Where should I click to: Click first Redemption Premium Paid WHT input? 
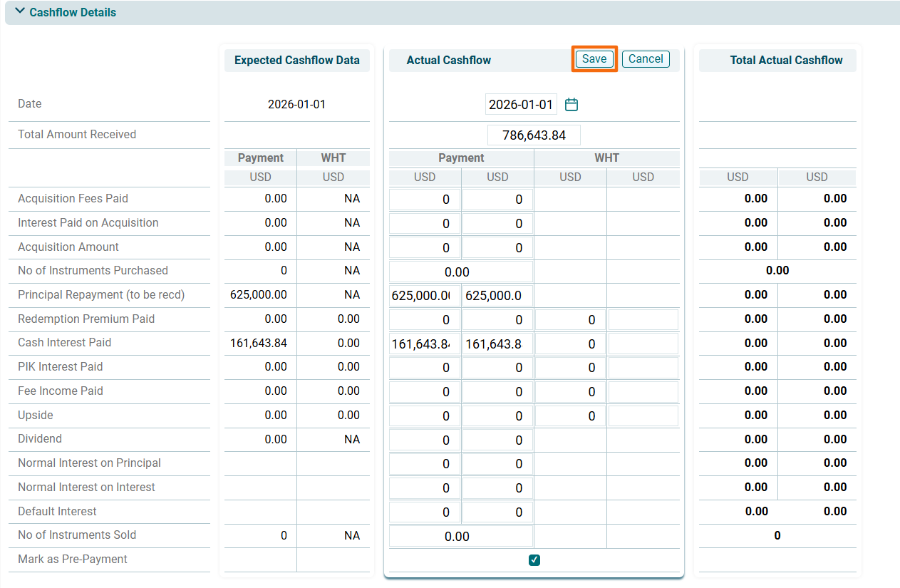pos(570,320)
